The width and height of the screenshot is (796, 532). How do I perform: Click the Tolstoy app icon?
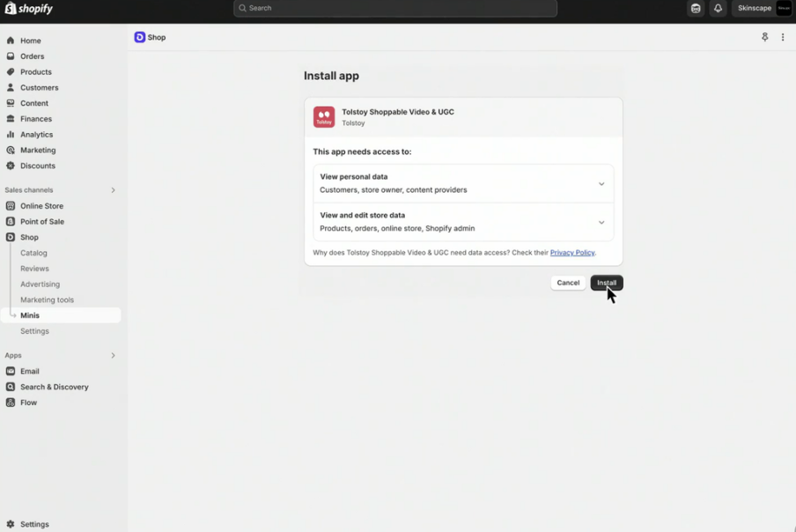324,117
